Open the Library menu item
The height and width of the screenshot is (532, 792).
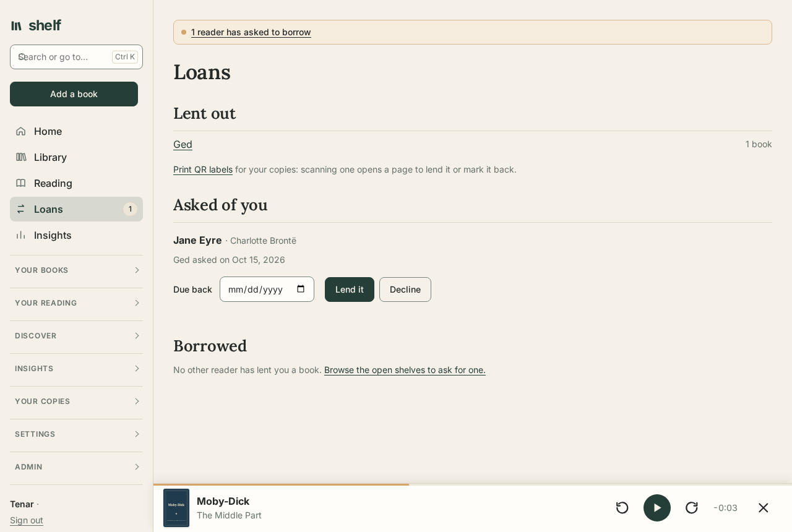[76, 157]
